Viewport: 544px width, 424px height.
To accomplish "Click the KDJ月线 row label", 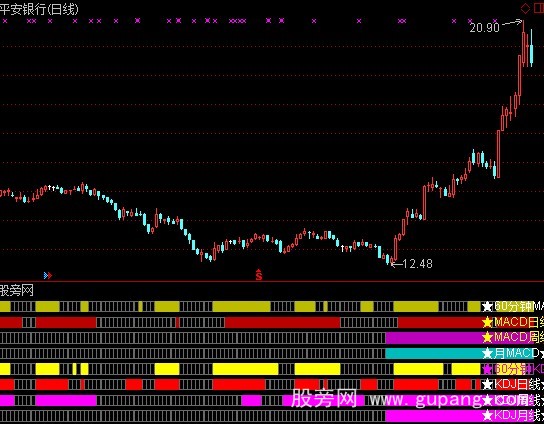I will (517, 415).
